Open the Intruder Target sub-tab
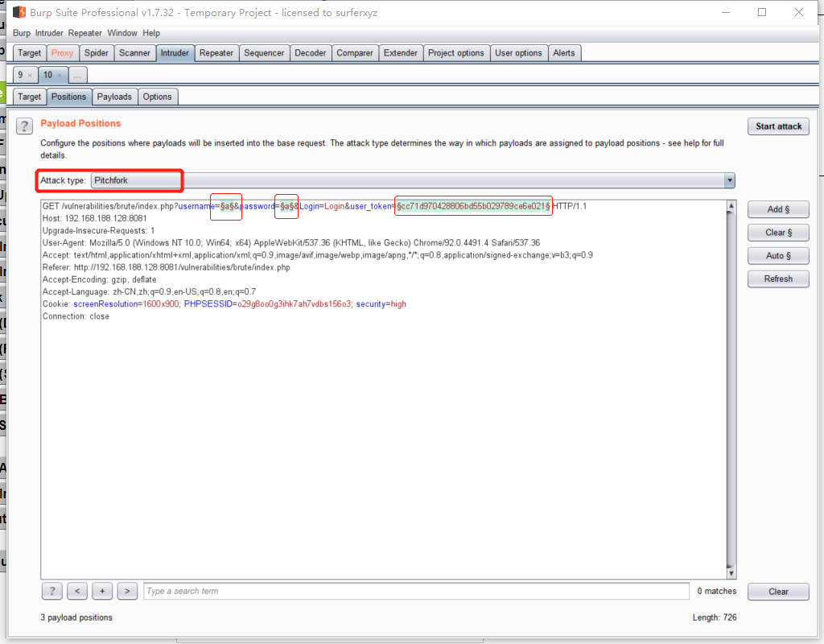Viewport: 824px width, 644px height. point(29,97)
